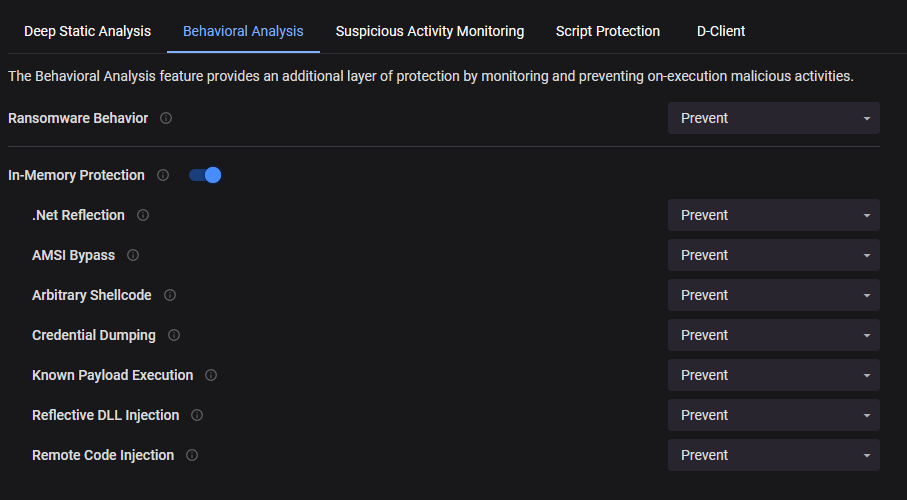Click info icon next to .Net Reflection
This screenshot has height=500, width=907.
[x=143, y=215]
